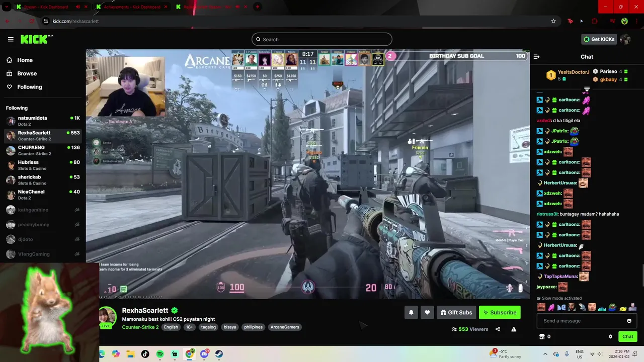Click the 18+ tag
The image size is (644, 362).
pos(189,327)
